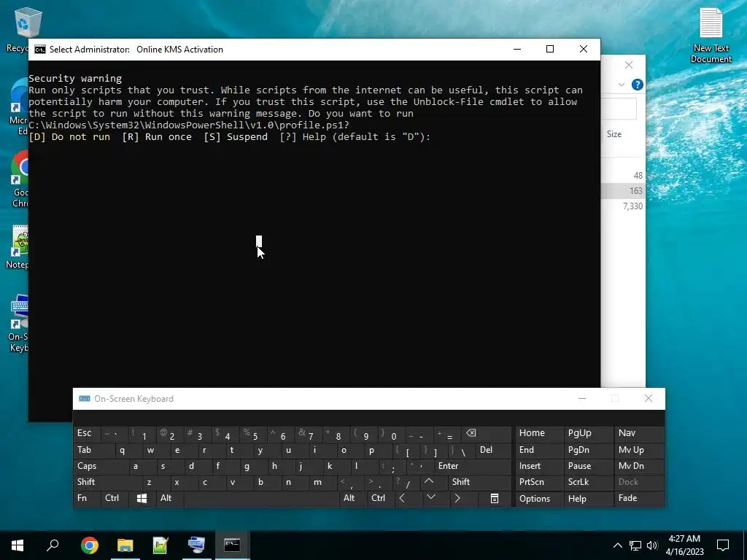This screenshot has width=747, height=560.
Task: Click the help question mark in Explorer window
Action: 637,85
